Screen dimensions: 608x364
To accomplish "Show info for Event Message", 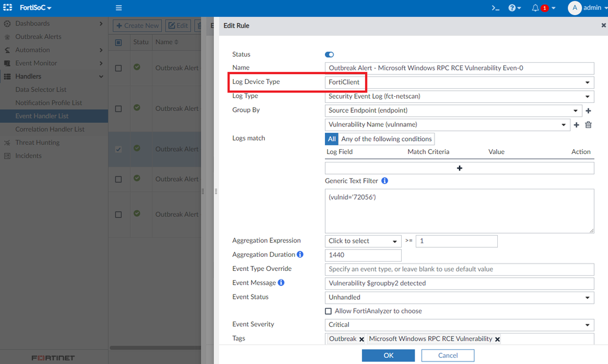I will point(281,282).
